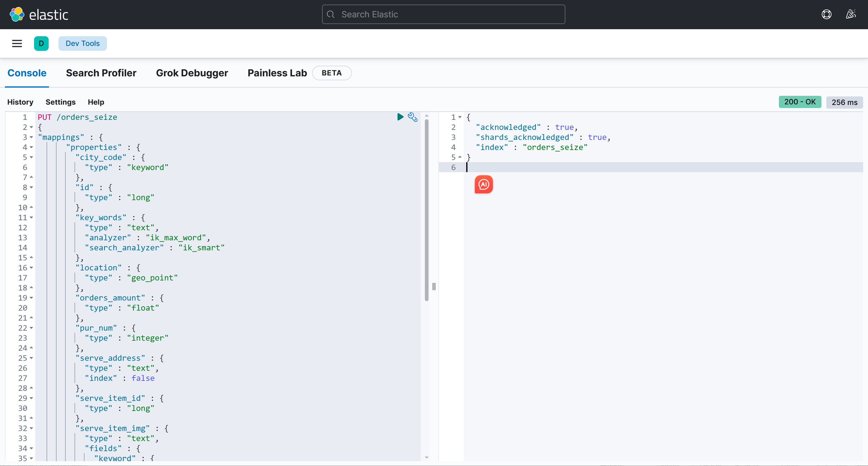Click the scroll down arrow of request editor
Image resolution: width=868 pixels, height=466 pixels.
pos(427,457)
